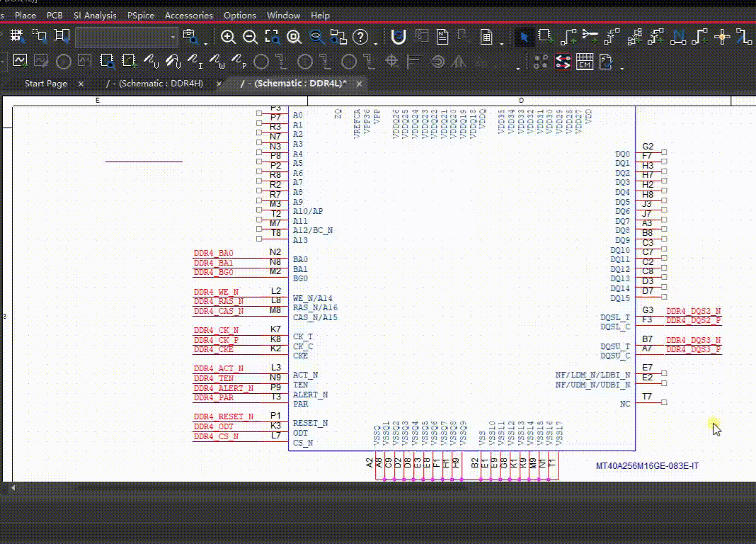Click the current marker I probe icon
756x544 pixels.
(x=195, y=61)
